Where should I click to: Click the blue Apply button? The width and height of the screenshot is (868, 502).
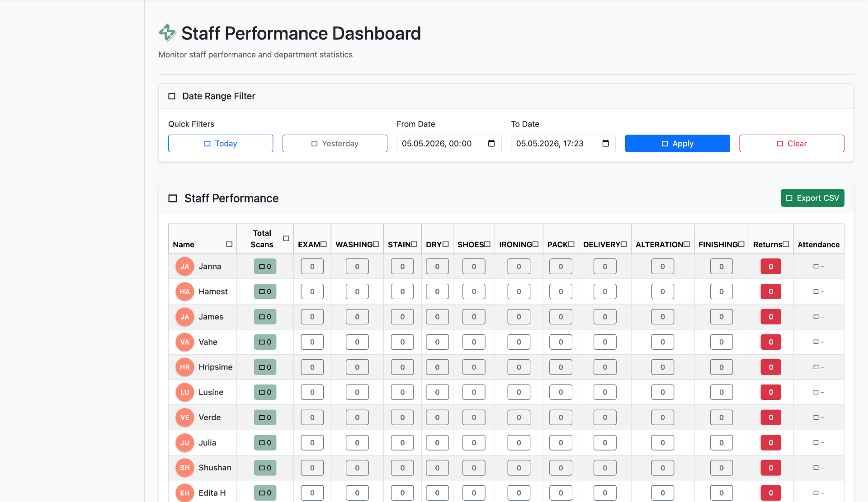pos(677,143)
